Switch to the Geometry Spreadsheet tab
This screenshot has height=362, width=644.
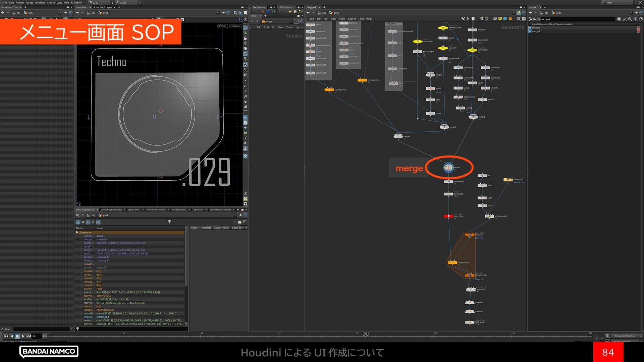pos(220,210)
